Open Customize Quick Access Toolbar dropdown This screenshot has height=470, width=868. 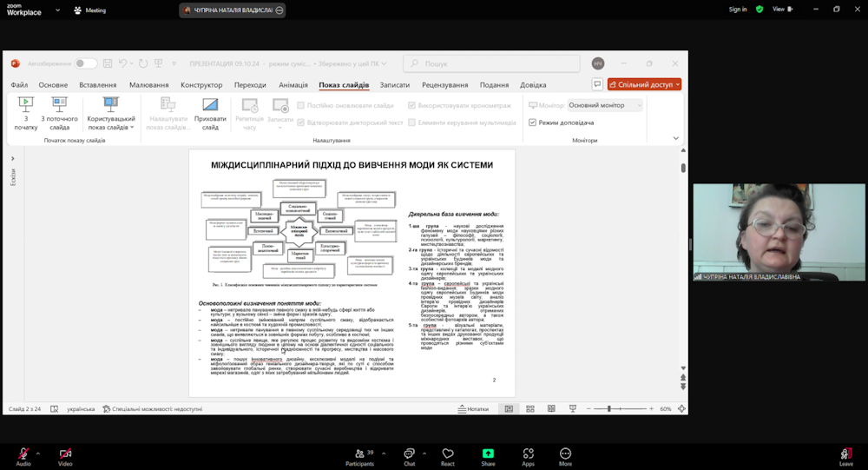point(174,63)
